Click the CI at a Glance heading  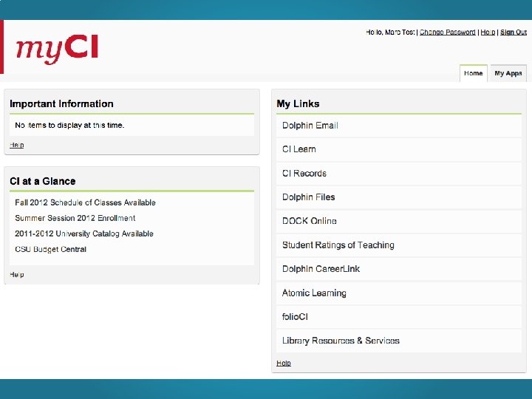(43, 181)
